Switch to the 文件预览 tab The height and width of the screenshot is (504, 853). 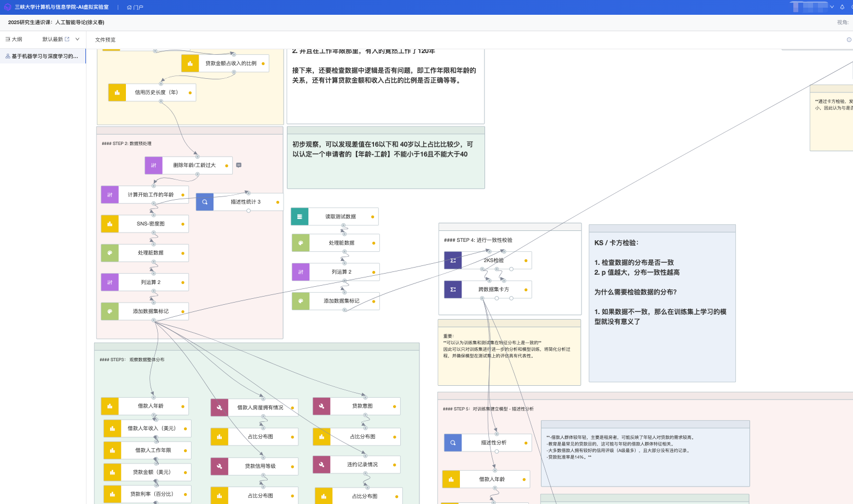(x=105, y=40)
